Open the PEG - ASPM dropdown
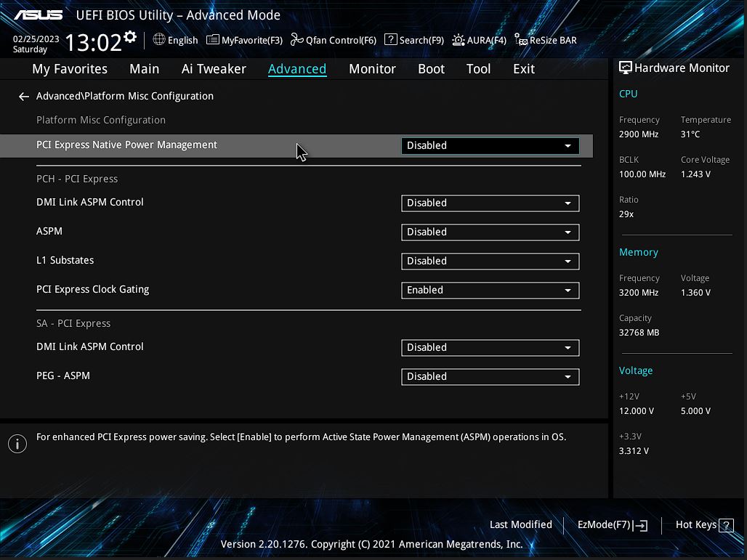 [x=490, y=377]
